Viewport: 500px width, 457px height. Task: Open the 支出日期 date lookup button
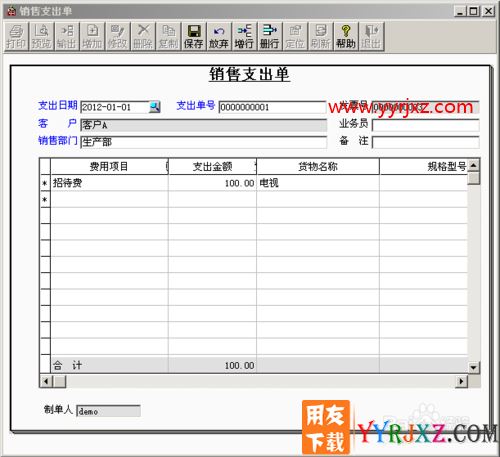(x=154, y=107)
